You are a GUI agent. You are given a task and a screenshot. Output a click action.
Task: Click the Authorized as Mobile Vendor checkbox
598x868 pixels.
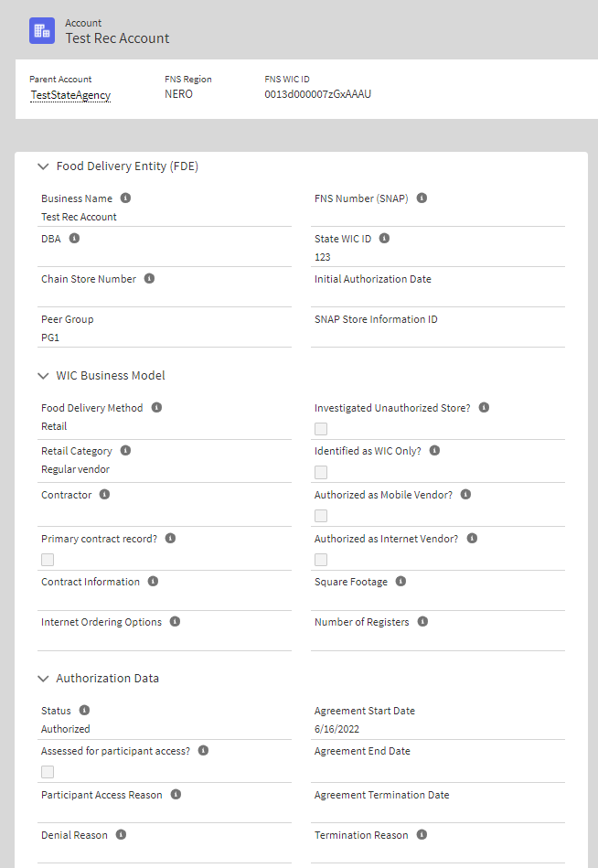pyautogui.click(x=321, y=516)
